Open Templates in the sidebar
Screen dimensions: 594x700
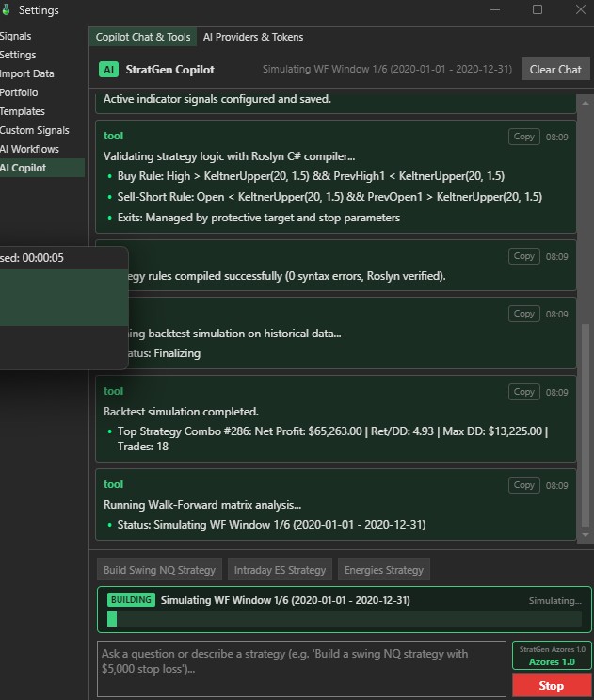23,111
